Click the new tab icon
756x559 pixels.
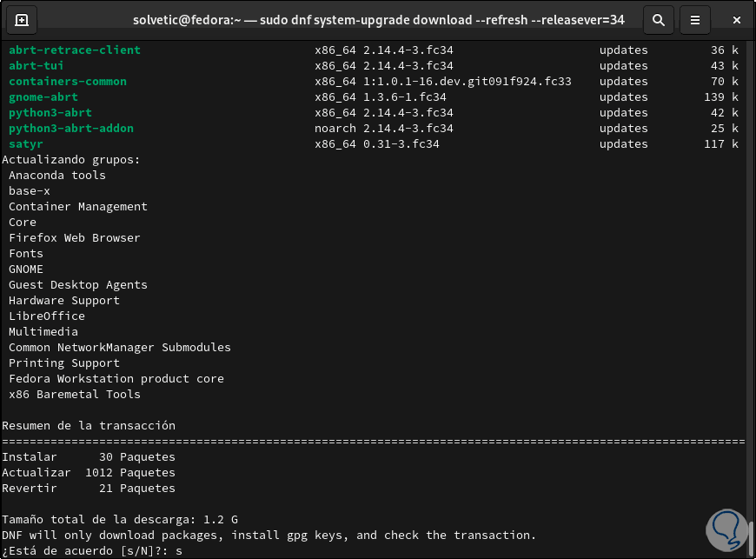(22, 19)
